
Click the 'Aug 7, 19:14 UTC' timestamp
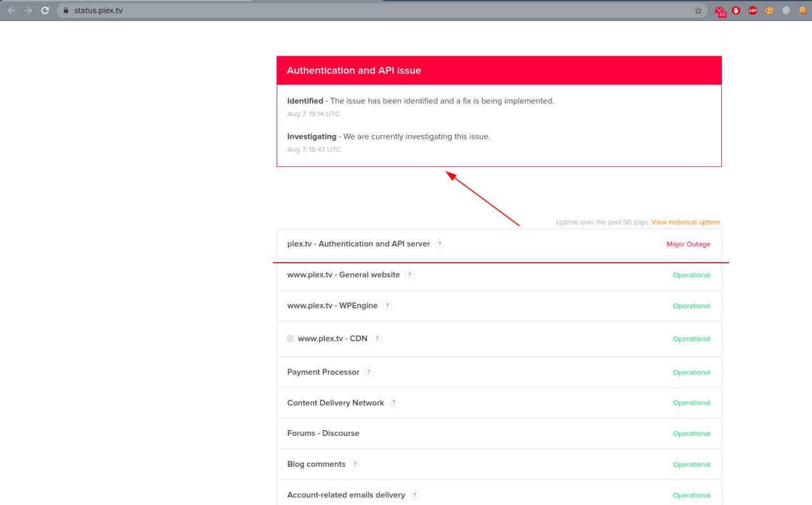[x=313, y=114]
